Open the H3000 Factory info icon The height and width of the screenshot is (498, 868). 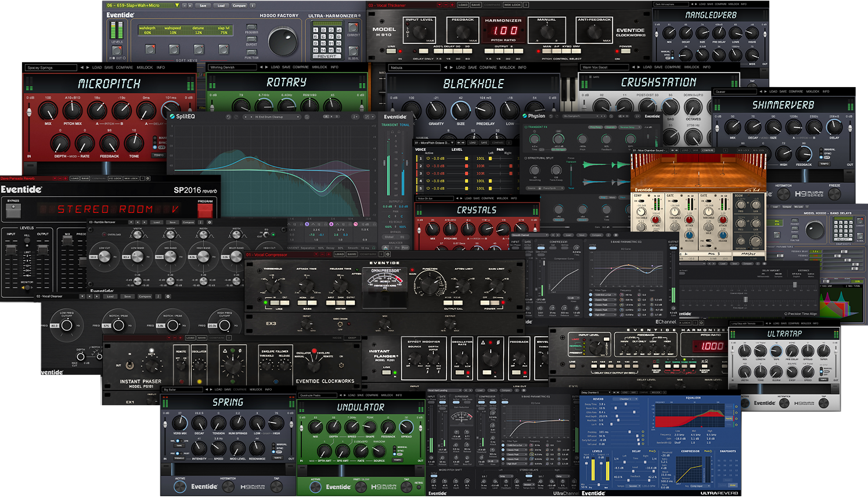pyautogui.click(x=253, y=5)
